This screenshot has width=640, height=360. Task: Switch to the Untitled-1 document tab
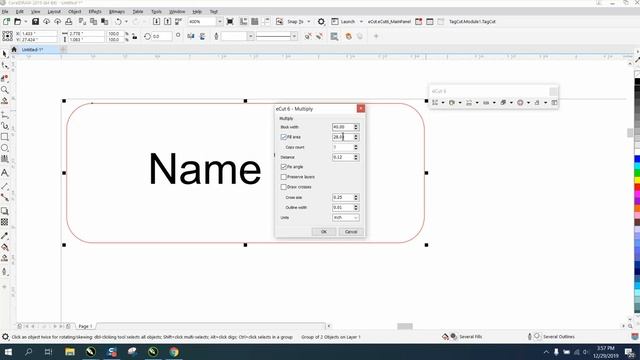[x=32, y=50]
